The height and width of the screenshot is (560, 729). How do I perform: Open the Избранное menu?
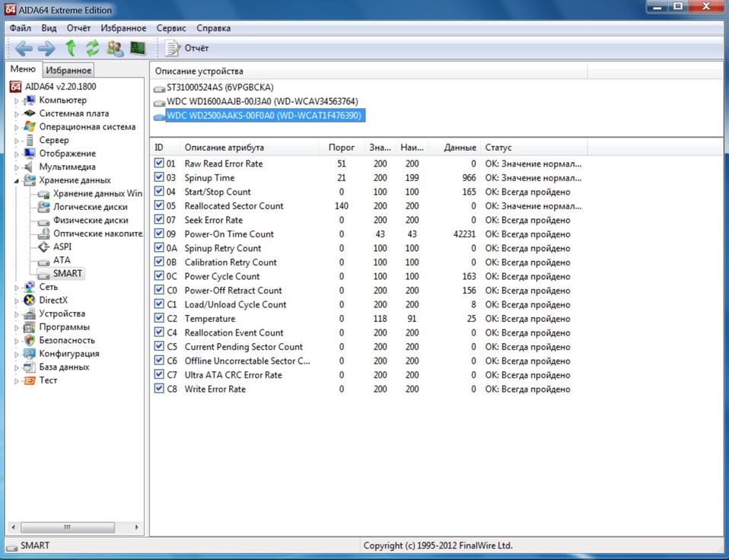pos(123,28)
